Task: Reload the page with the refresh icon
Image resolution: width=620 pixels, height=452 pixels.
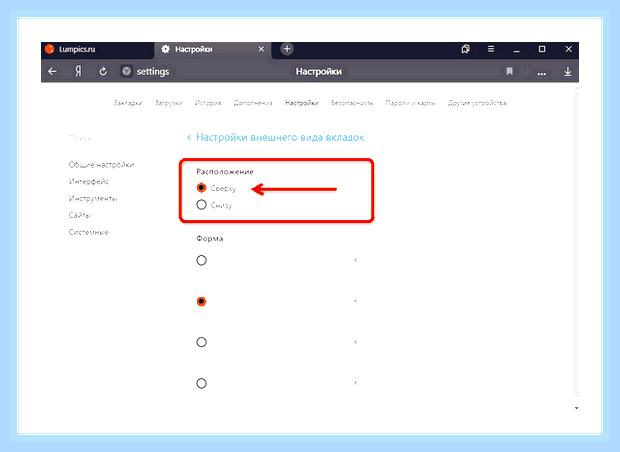Action: (x=103, y=72)
